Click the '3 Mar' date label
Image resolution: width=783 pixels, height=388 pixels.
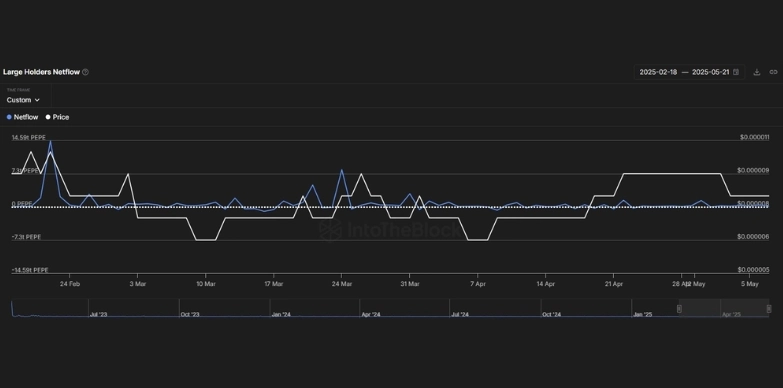tap(138, 284)
